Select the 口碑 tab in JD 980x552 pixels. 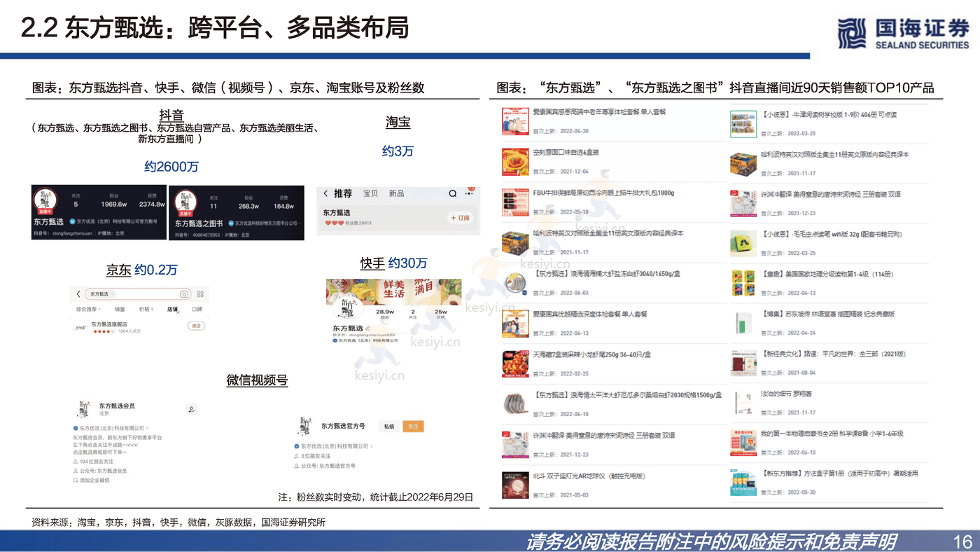click(197, 308)
